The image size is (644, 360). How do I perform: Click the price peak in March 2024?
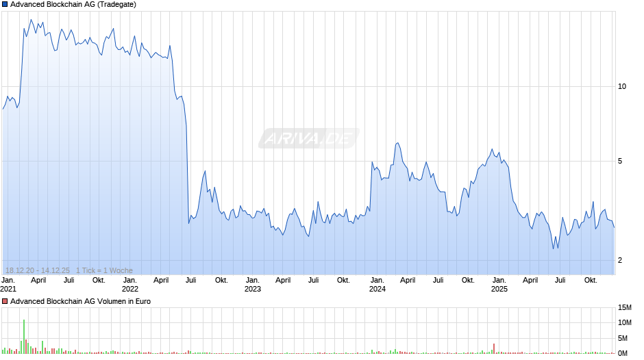[x=397, y=143]
